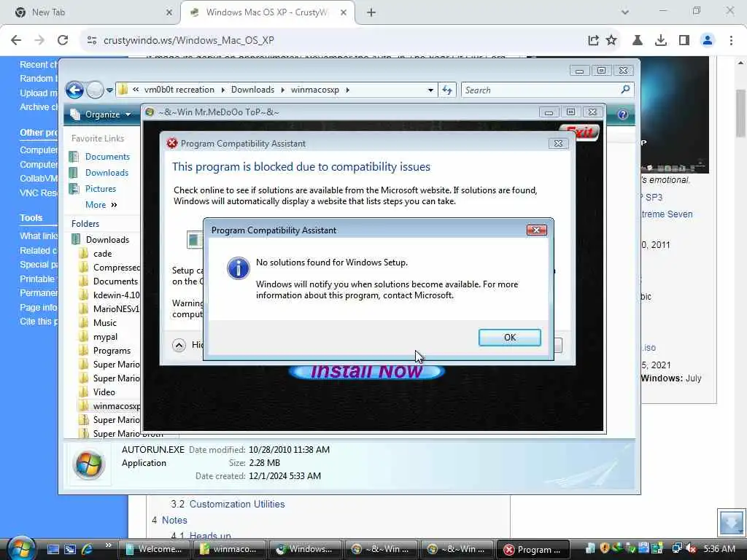
Task: Switch to Program... taskbar button
Action: (533, 549)
